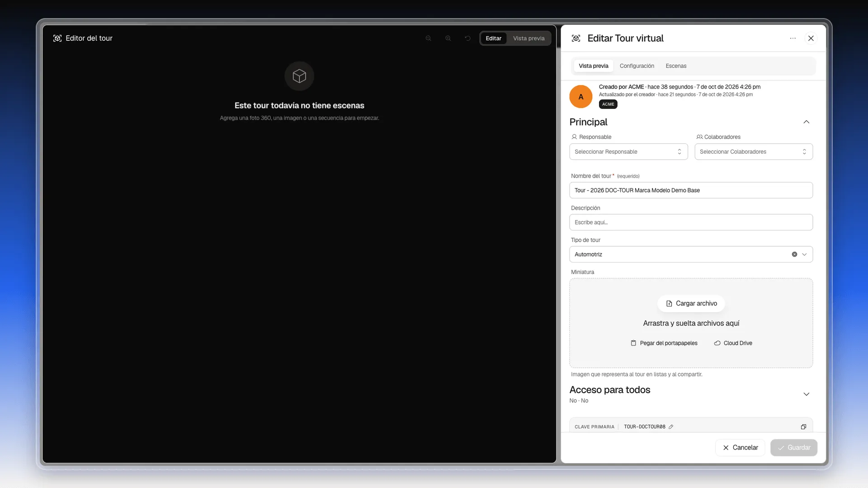Open the Seleccionar Responsable dropdown

tap(628, 152)
